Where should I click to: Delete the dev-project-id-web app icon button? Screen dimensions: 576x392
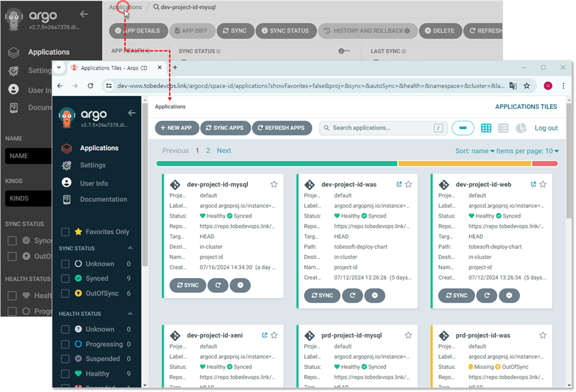509,295
